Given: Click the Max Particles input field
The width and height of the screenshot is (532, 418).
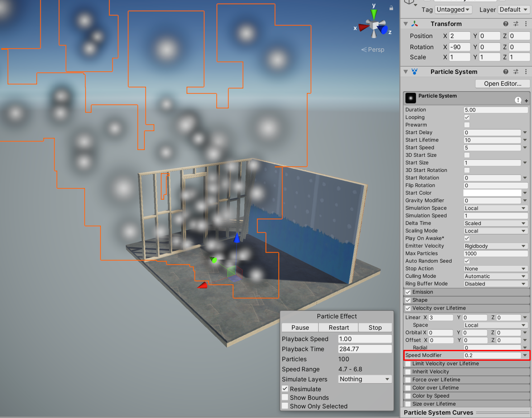Looking at the screenshot, I should click(x=495, y=254).
